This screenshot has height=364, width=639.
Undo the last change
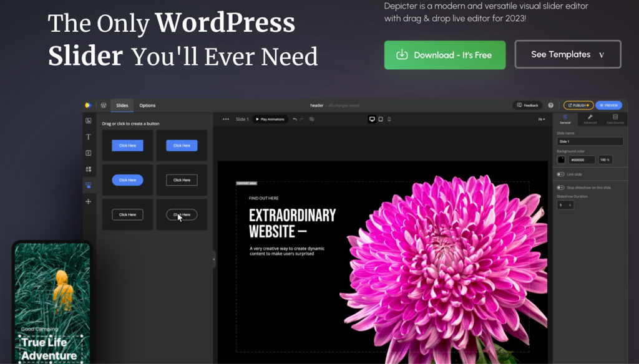coord(294,119)
